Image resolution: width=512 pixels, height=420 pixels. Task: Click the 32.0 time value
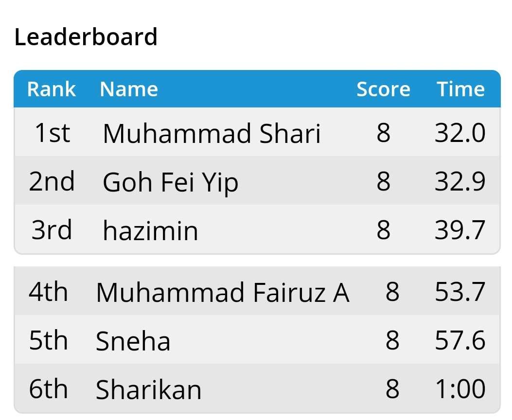click(x=460, y=133)
